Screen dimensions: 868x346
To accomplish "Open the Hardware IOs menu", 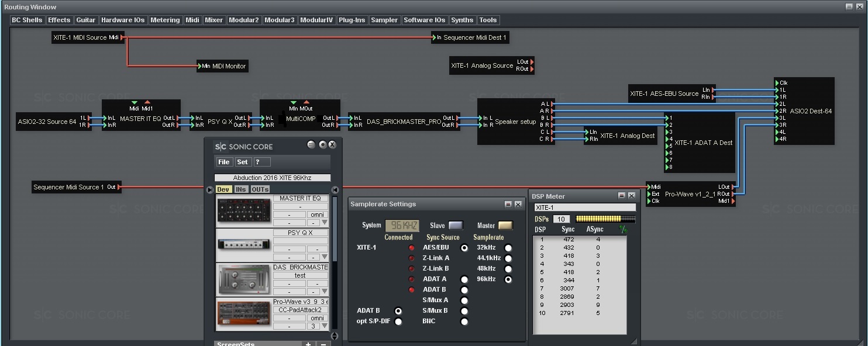I will pos(123,20).
